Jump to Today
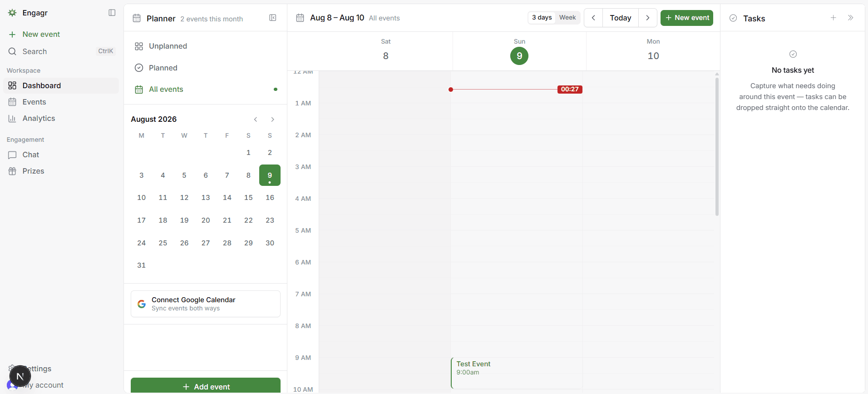The width and height of the screenshot is (868, 394). pyautogui.click(x=621, y=18)
